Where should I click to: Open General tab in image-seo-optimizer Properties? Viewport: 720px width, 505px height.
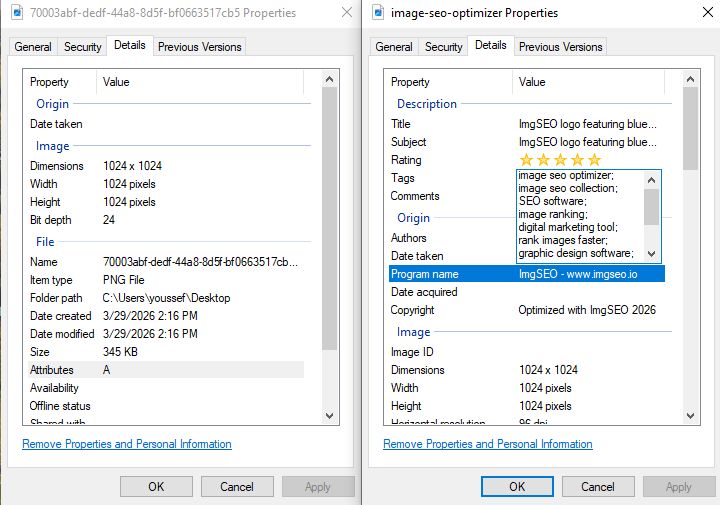click(x=394, y=47)
